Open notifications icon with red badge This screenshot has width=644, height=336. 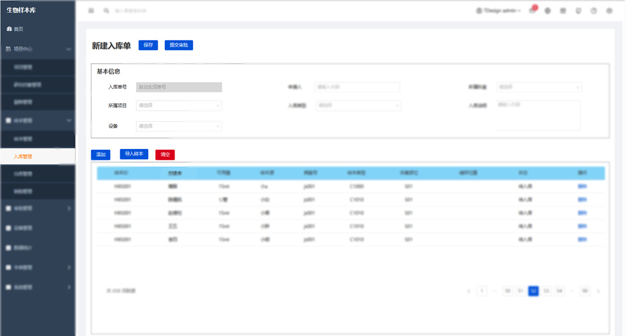(533, 11)
